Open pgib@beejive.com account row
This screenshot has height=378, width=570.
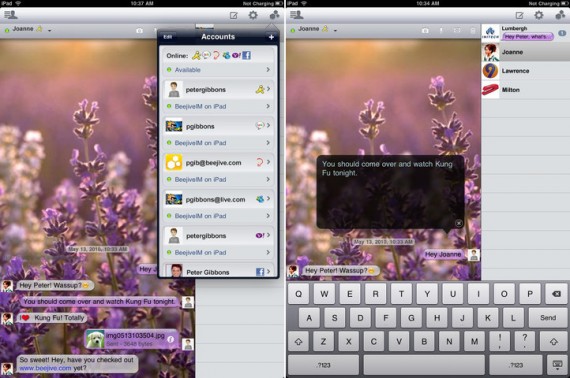(x=218, y=162)
